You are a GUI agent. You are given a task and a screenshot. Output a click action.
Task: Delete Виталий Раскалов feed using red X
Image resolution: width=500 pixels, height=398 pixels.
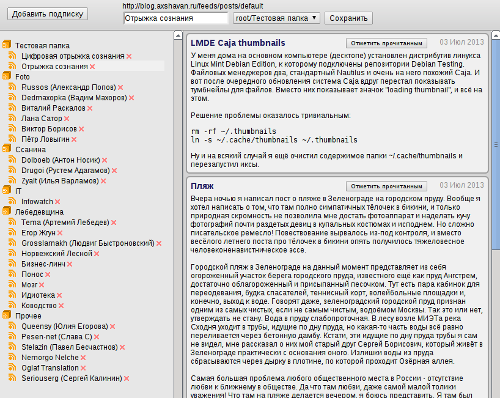coord(90,108)
